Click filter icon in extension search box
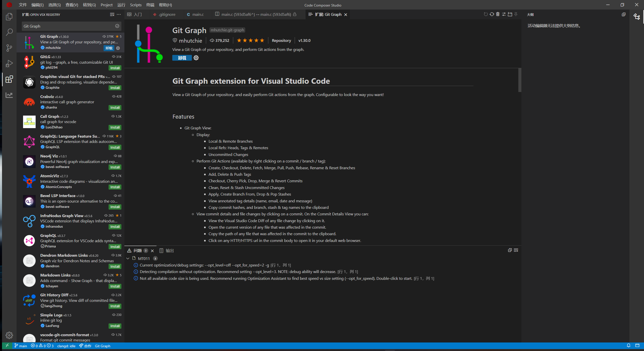 [x=117, y=26]
